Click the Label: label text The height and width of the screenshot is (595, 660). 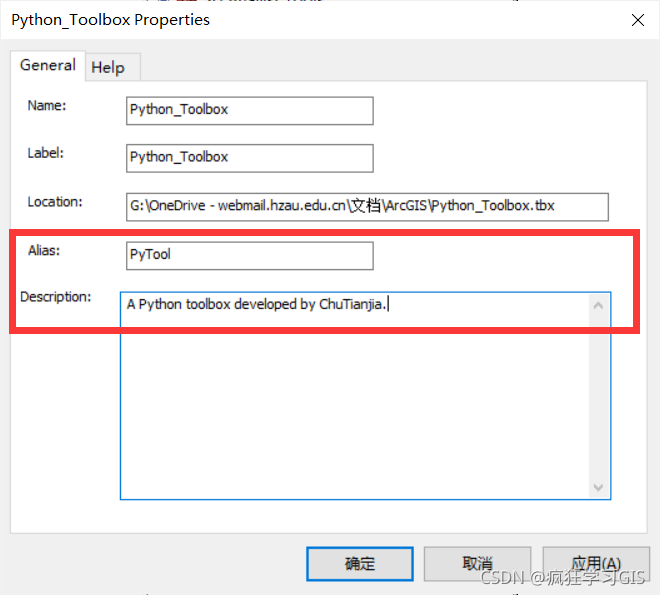(x=45, y=153)
